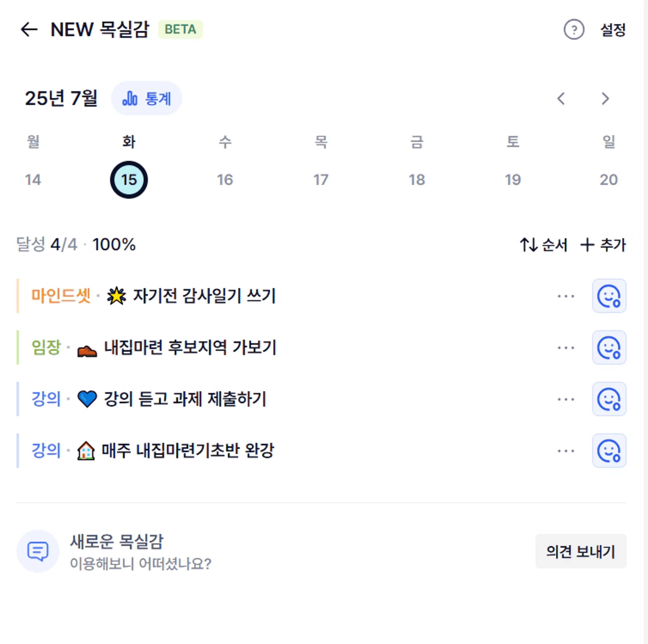Screen dimensions: 648x644
Task: Select the highlighted date 15
Action: pos(129,180)
